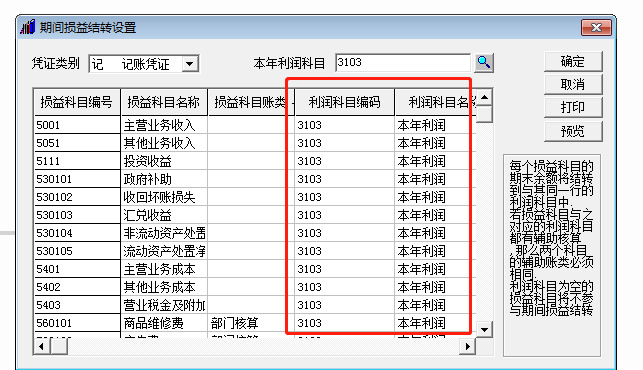
Task: Open the 凭证类别 dropdown arrow
Action: pyautogui.click(x=189, y=64)
